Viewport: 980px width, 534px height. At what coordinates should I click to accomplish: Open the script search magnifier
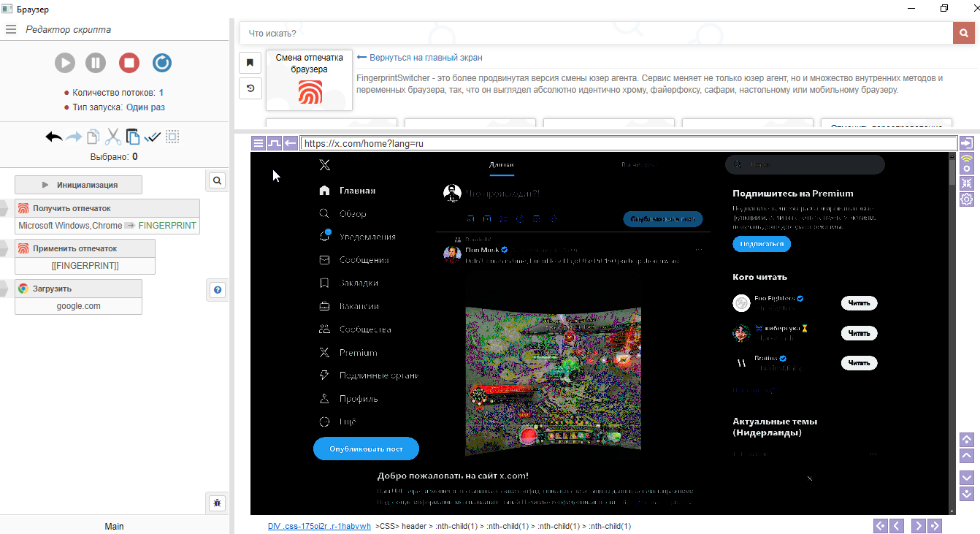click(x=217, y=180)
